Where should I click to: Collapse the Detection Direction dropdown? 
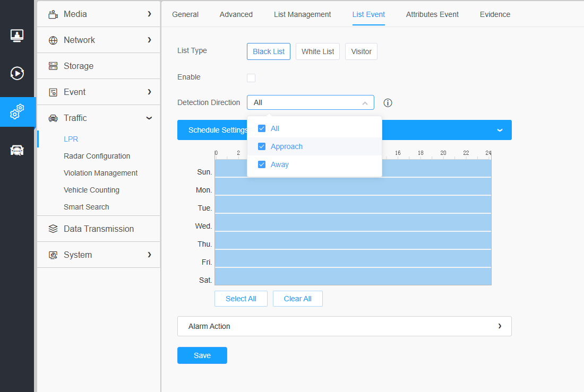310,102
